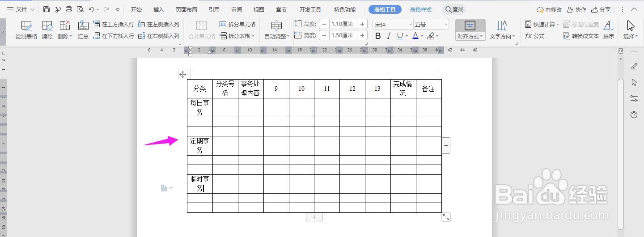Screen dimensions: 644x237
Task: Toggle Italic formatting
Action: [389, 36]
